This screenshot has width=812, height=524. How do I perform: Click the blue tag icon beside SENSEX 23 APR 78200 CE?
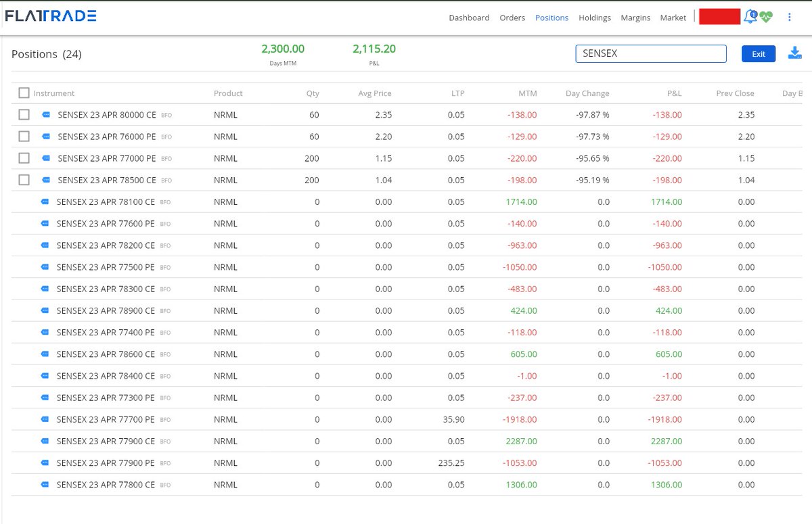click(x=45, y=245)
